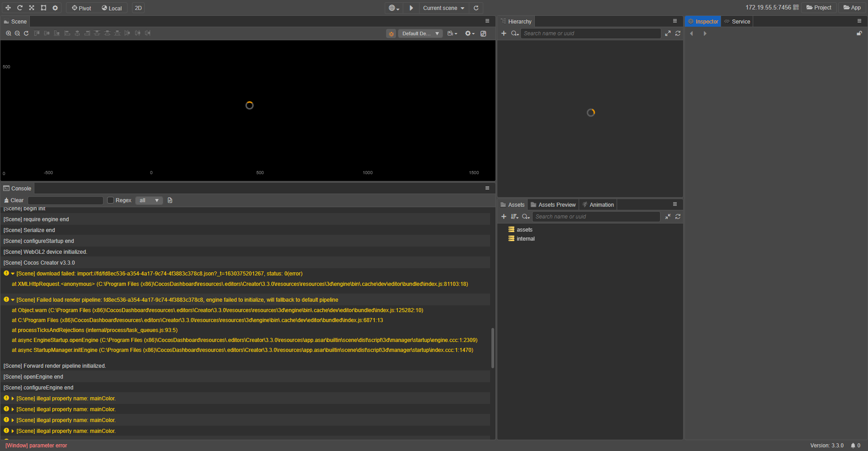
Task: Click the QR code icon beside IP address
Action: coord(796,8)
